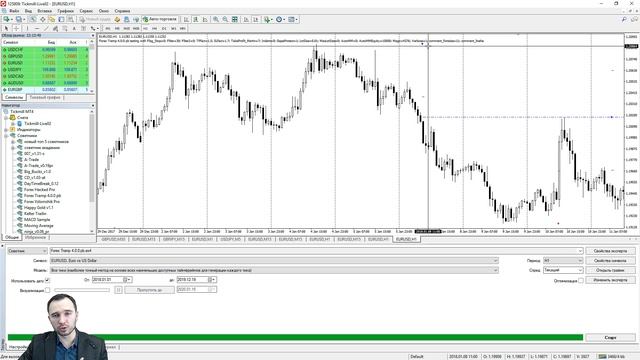640x360 pixels.
Task: Switch to the GBPJPY,M15 chart tab
Action: coord(174,239)
